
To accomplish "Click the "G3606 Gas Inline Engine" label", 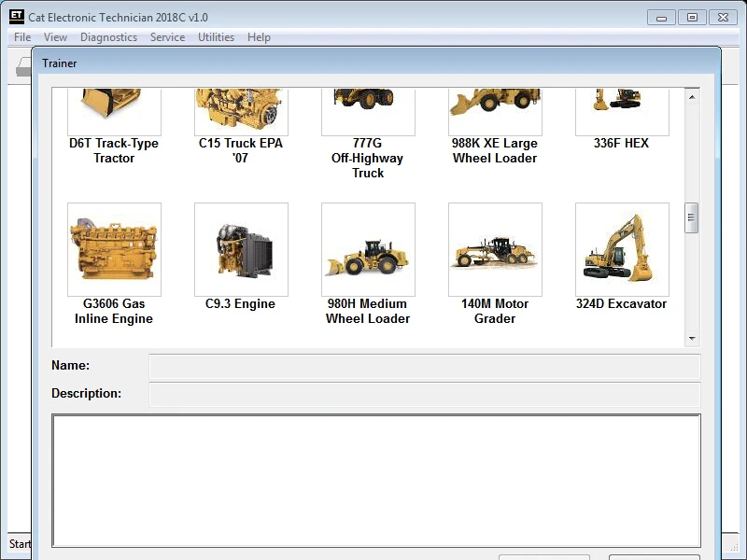I will pyautogui.click(x=114, y=311).
